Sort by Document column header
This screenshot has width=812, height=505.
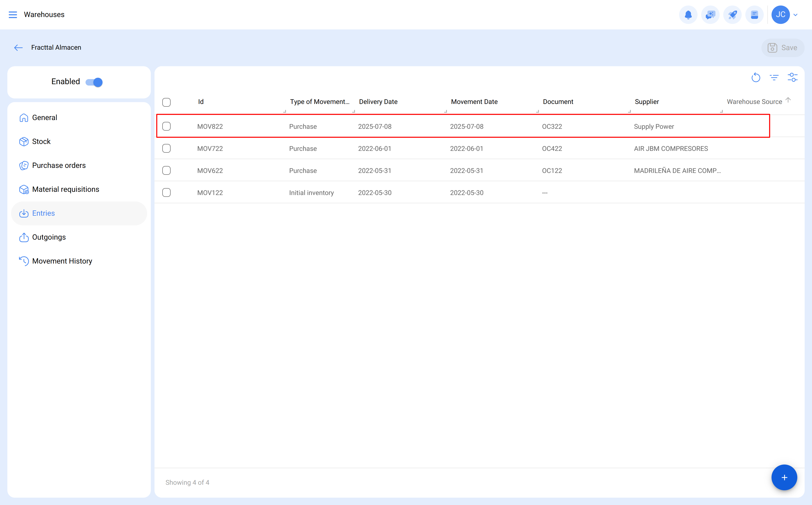[x=558, y=102]
